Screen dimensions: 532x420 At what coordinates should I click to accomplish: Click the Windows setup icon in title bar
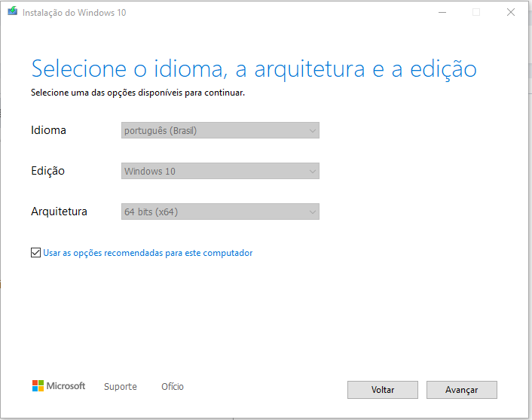click(x=13, y=11)
